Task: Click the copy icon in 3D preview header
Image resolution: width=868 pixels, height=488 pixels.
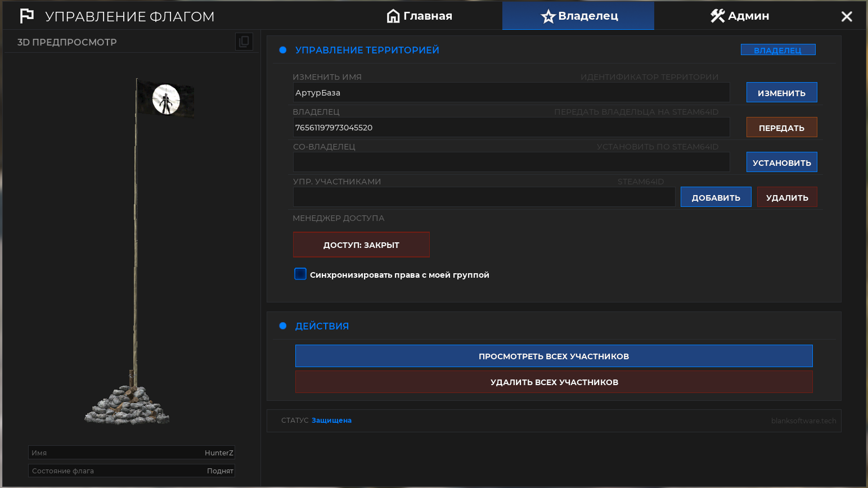Action: tap(244, 42)
